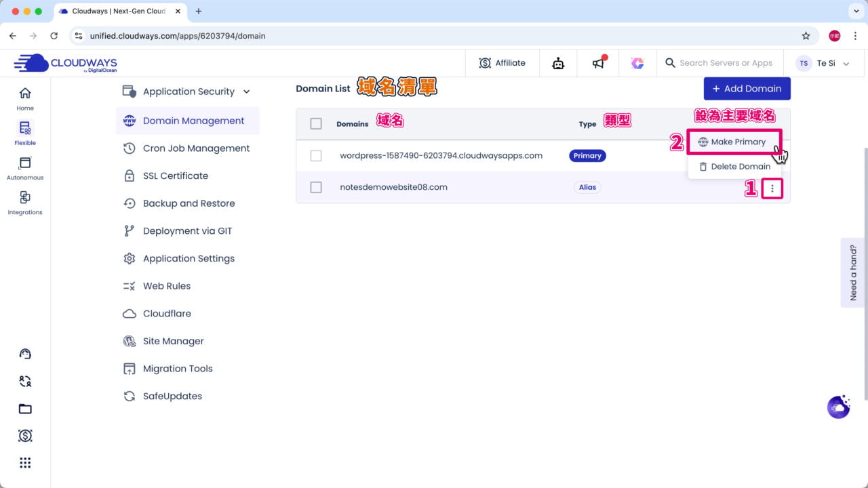Click the Search Servers or Apps field

click(726, 63)
